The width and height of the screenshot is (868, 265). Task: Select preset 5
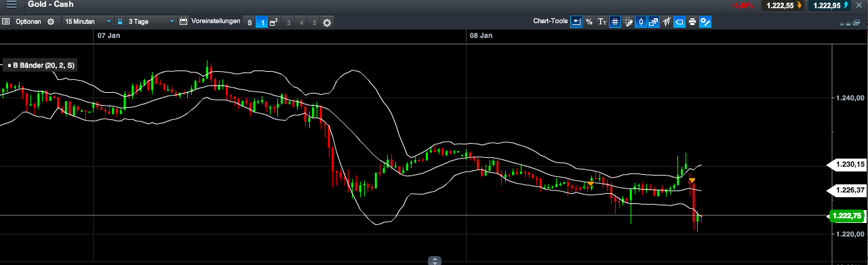coord(315,22)
